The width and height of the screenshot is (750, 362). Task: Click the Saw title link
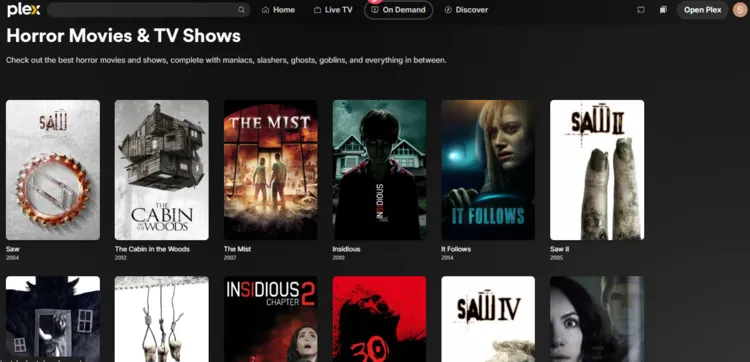pos(13,249)
